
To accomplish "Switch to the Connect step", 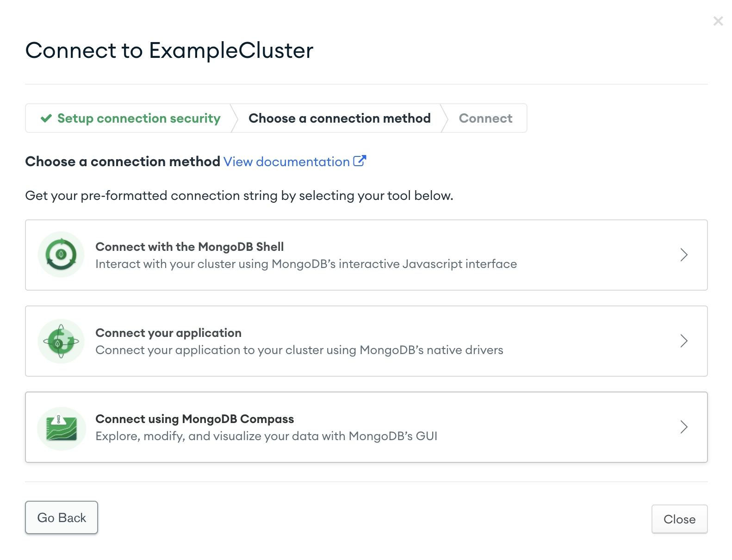I will [x=485, y=118].
